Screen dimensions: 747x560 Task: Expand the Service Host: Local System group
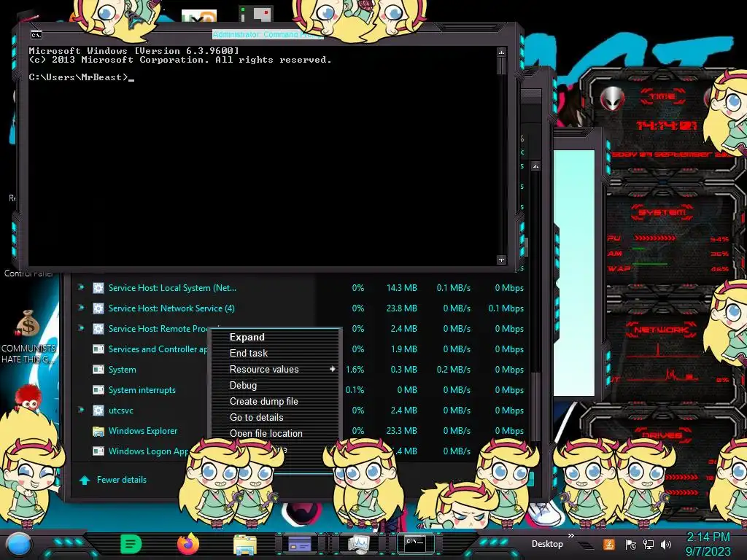pyautogui.click(x=81, y=287)
